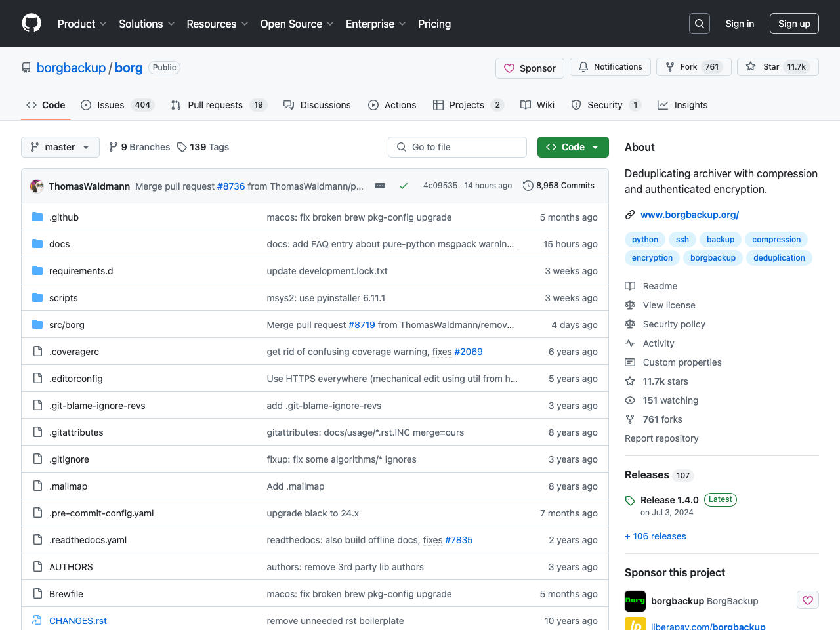Select the deduplication topic tag
Image resolution: width=840 pixels, height=630 pixels.
[x=779, y=258]
